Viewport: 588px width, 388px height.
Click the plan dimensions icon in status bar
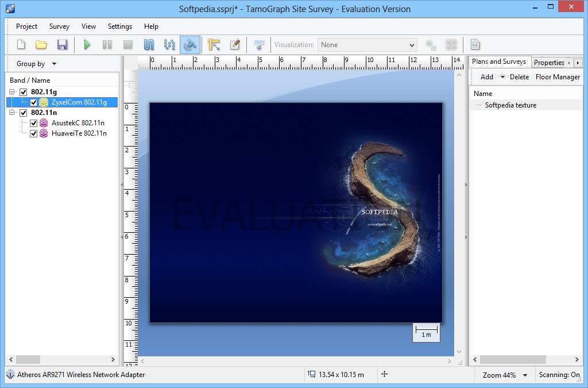pos(311,374)
